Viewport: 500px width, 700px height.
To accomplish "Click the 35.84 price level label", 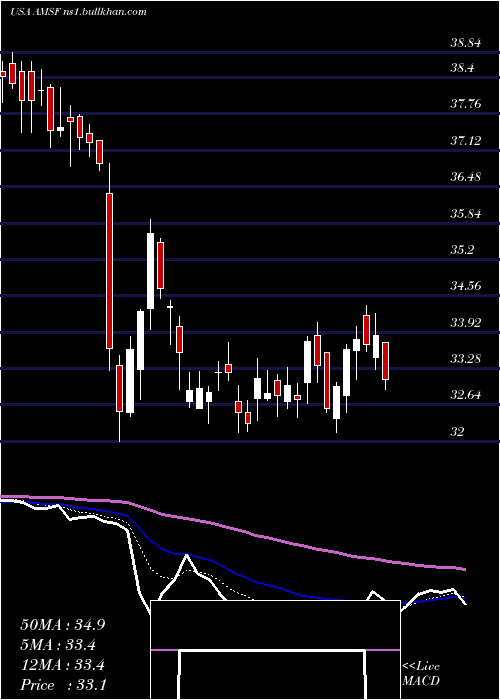I will coord(466,213).
